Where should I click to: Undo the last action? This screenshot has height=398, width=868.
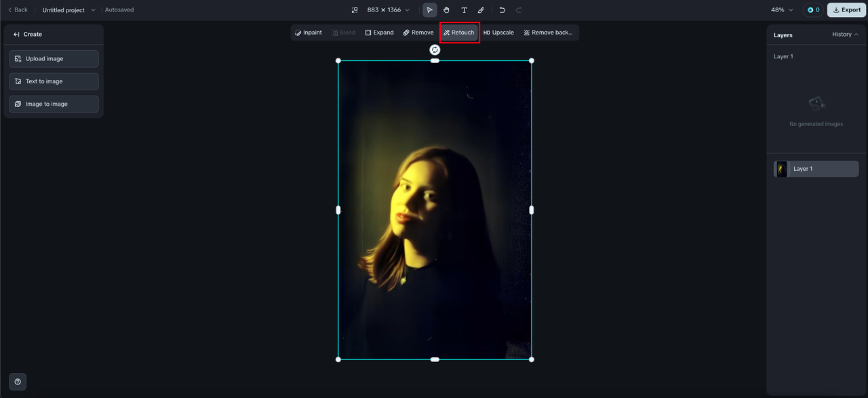[x=502, y=10]
